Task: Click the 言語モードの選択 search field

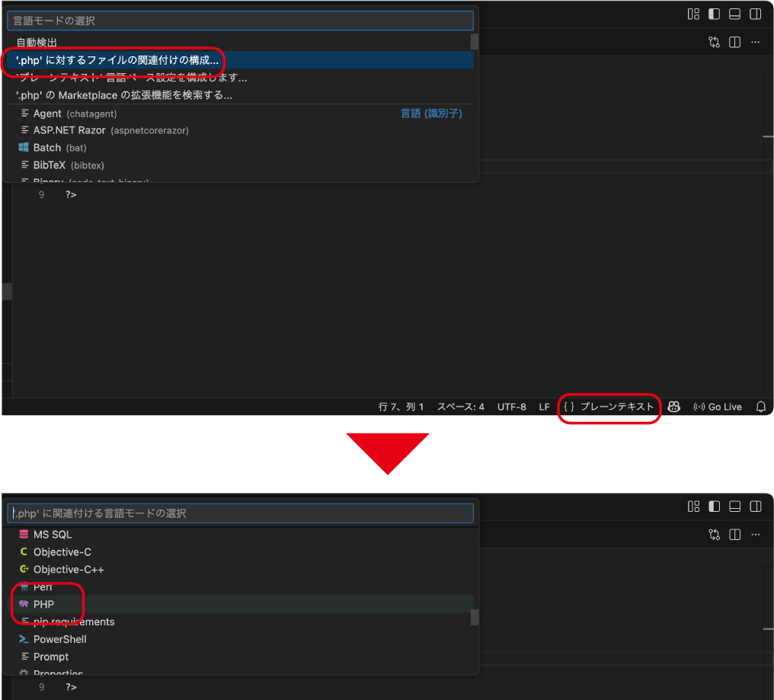Action: [240, 21]
